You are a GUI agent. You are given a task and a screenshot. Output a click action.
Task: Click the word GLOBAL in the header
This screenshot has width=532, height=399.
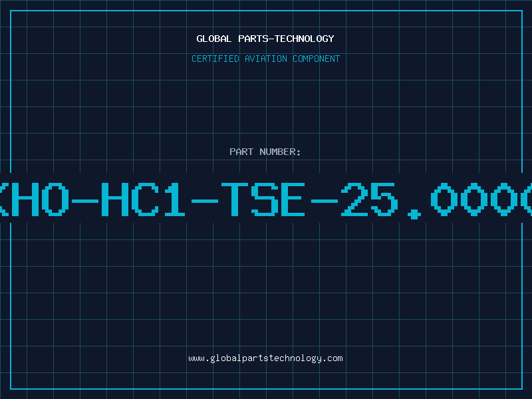214,39
